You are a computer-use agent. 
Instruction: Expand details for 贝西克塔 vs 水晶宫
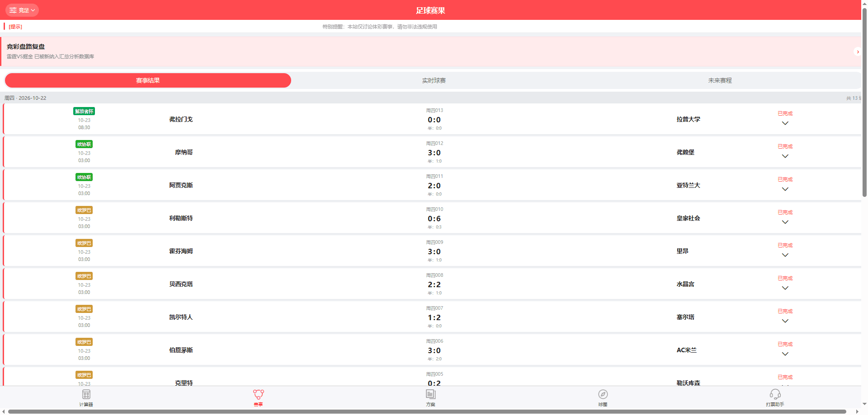click(785, 288)
